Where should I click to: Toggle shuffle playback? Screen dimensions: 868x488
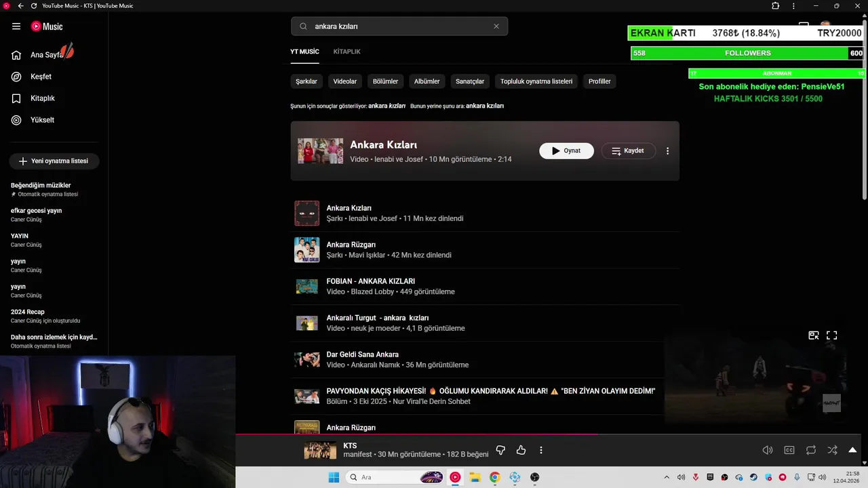[832, 450]
